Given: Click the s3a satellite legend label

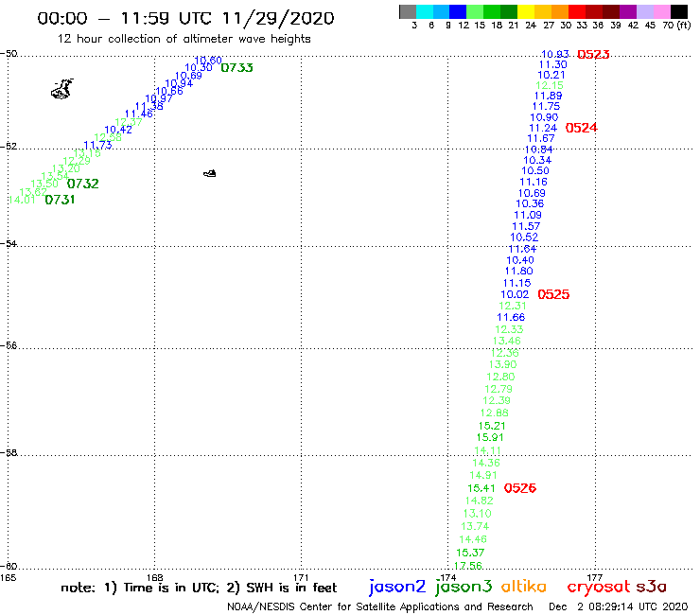Looking at the screenshot, I should click(652, 587).
